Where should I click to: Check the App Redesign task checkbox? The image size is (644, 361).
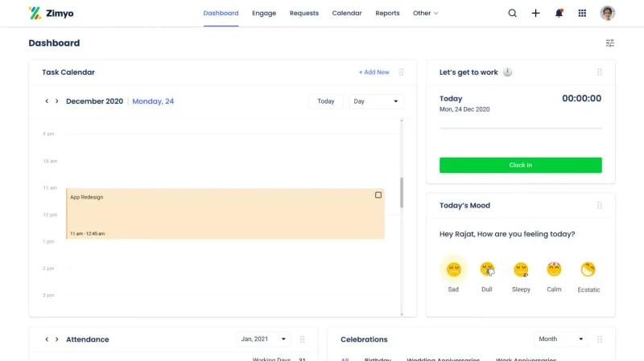pos(378,195)
